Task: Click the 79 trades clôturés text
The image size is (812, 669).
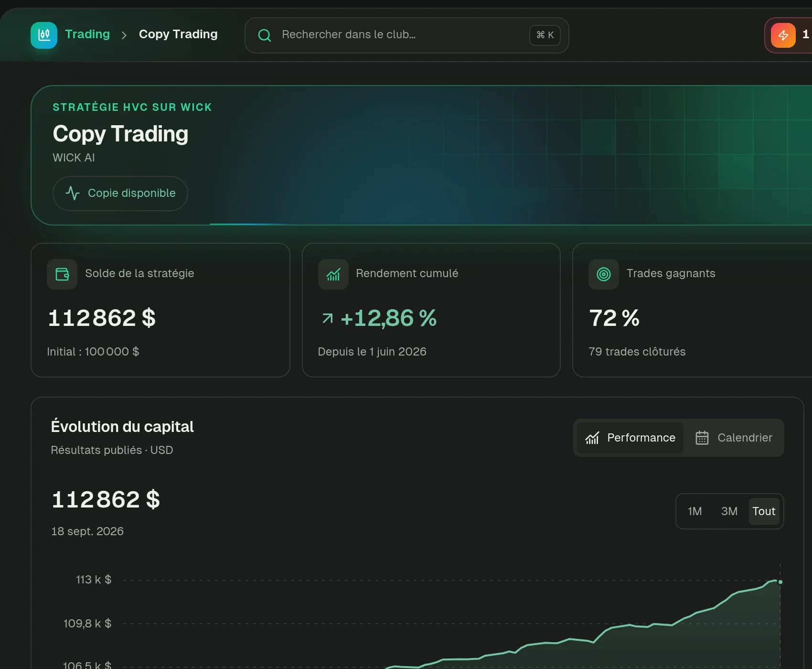Action: pos(637,352)
